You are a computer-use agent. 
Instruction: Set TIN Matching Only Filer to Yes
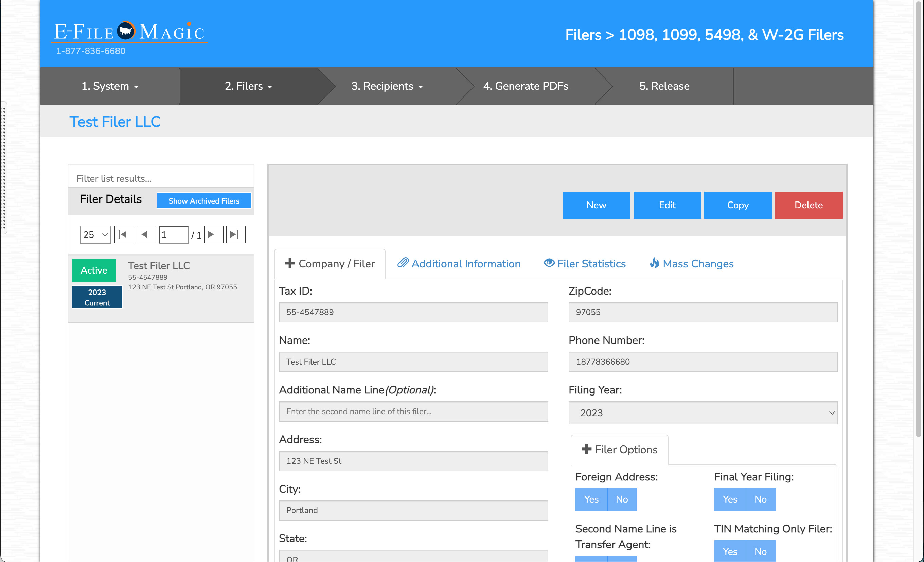click(x=730, y=551)
